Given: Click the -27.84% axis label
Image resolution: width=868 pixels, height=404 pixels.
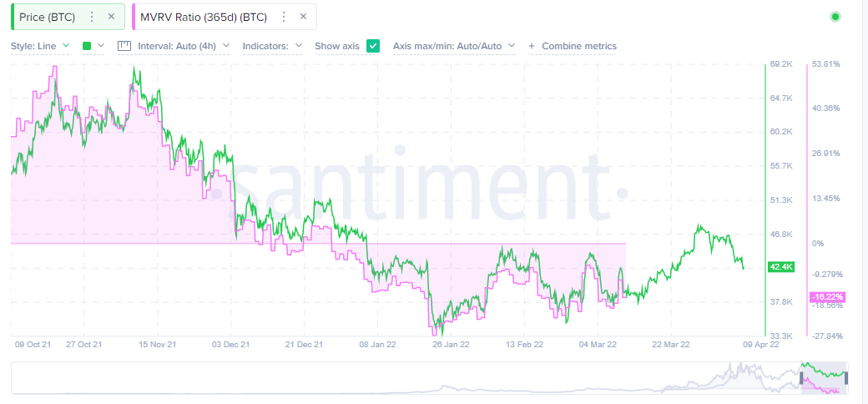Looking at the screenshot, I should (x=826, y=336).
